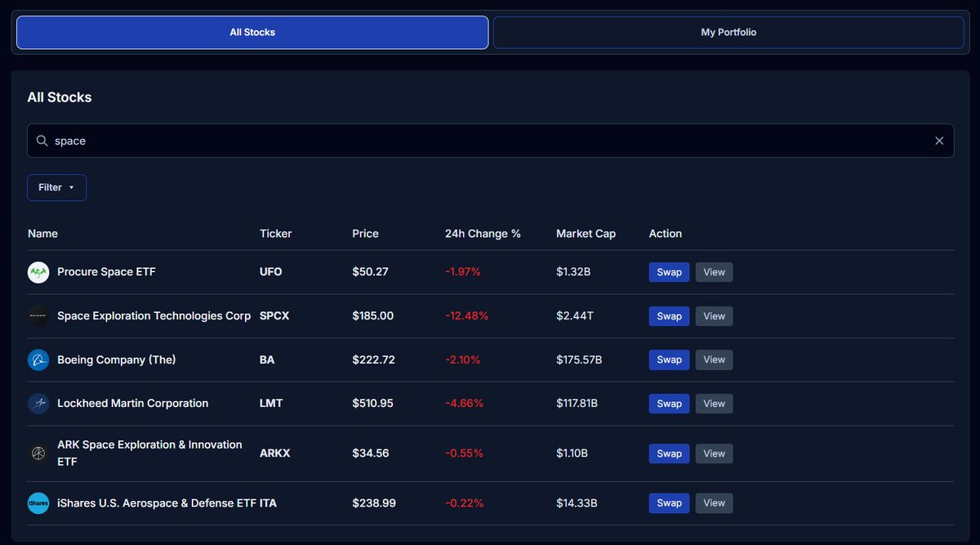Swap Boeing BA stock
The width and height of the screenshot is (980, 545).
pos(669,360)
